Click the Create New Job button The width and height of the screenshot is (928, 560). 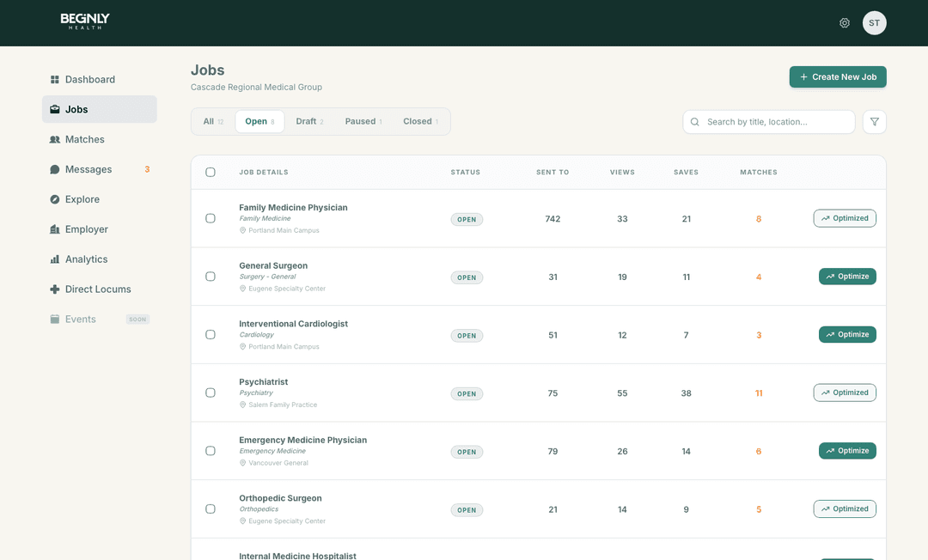click(838, 77)
